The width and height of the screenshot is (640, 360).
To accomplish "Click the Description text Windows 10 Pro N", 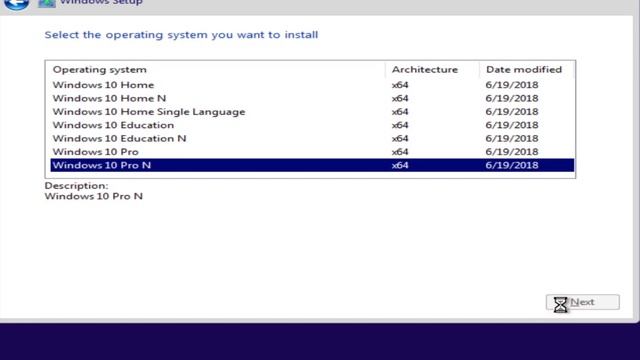I will [x=94, y=196].
